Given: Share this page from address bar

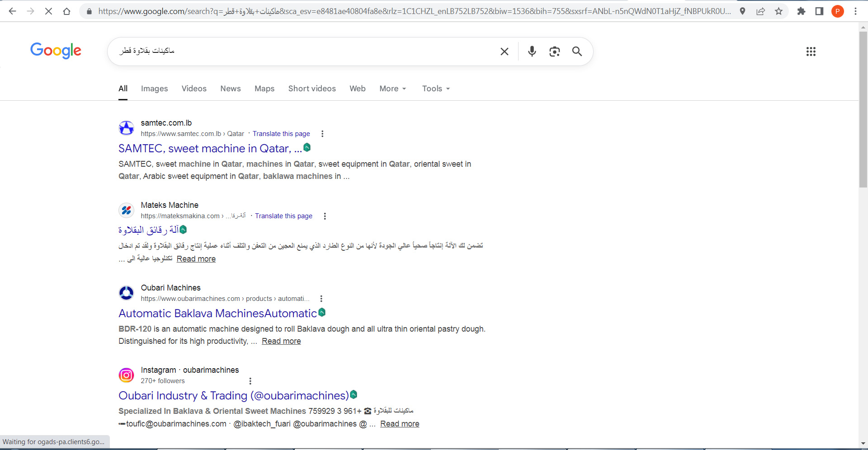Looking at the screenshot, I should click(760, 11).
